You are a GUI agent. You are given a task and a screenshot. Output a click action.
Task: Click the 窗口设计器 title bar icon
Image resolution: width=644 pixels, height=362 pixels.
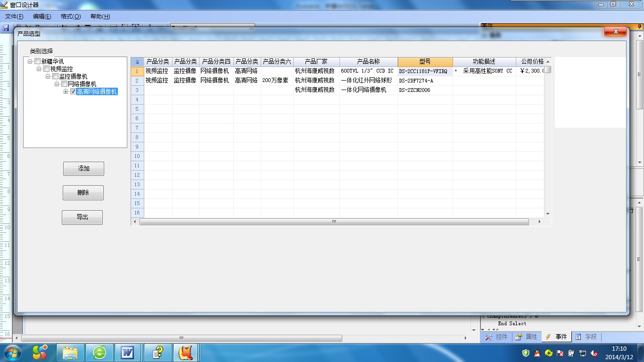point(4,5)
